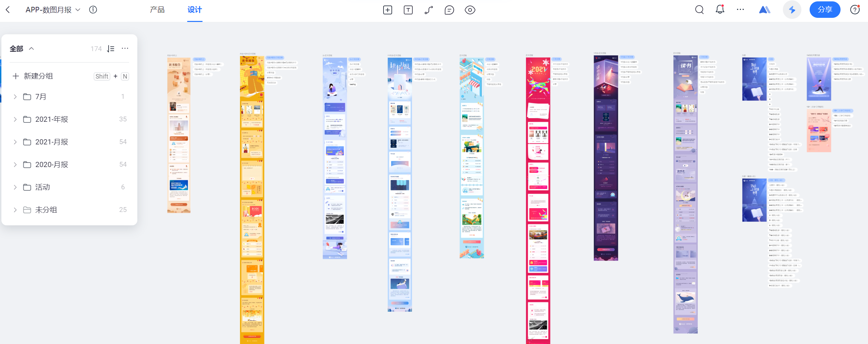Select the 7月 group row
868x344 pixels.
coord(69,97)
